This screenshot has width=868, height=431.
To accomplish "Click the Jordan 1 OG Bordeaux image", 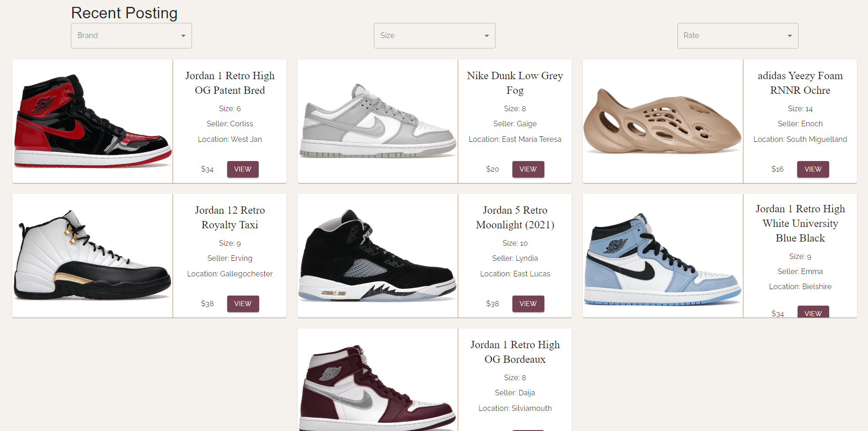I will pos(378,380).
